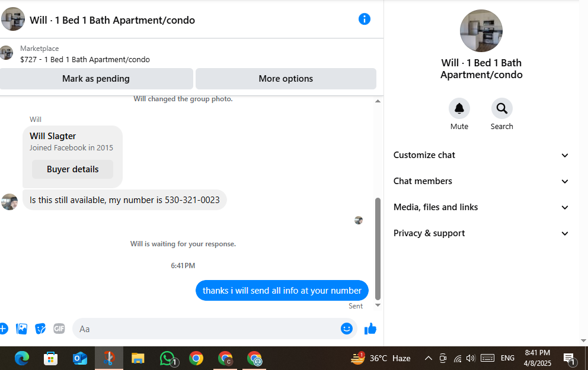Choose a GIF to send
Viewport: 588px width, 370px height.
point(59,329)
